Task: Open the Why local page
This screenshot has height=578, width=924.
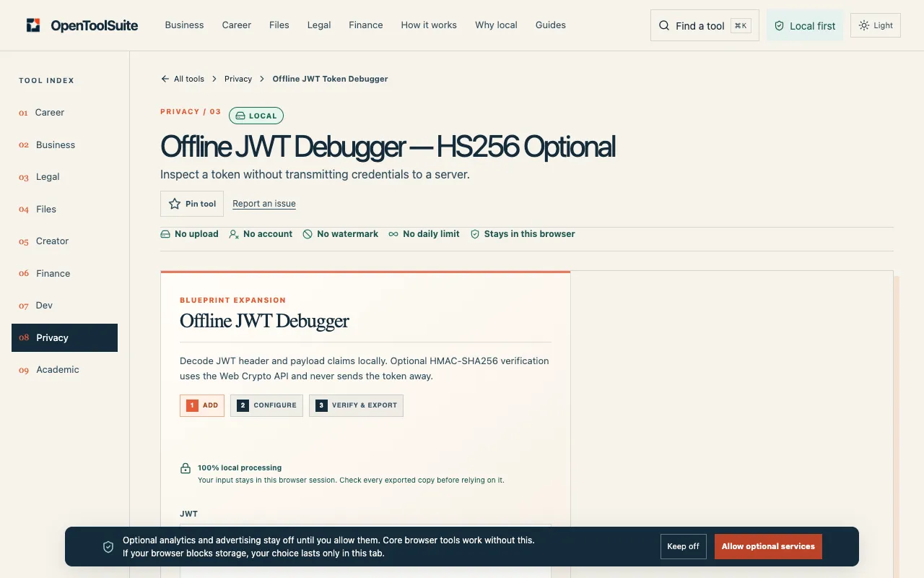Action: (496, 25)
